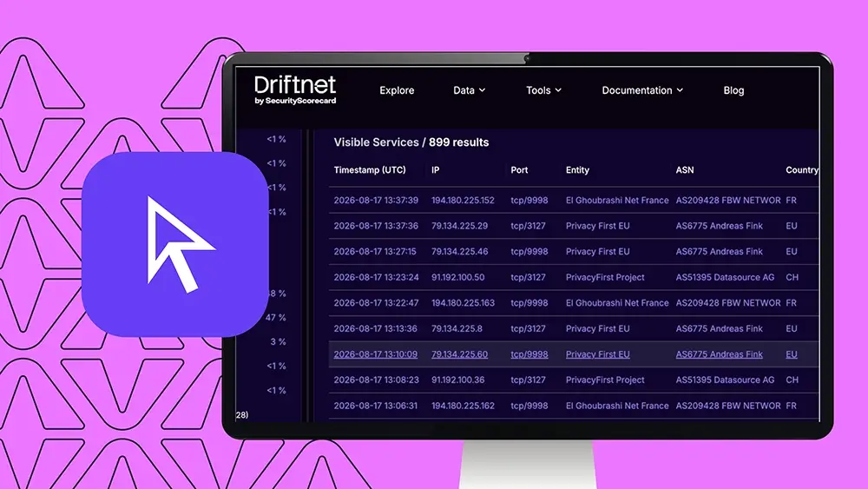Click PrivacyFirst Project in the 13:23:24 row
The image size is (868, 489).
tap(604, 277)
